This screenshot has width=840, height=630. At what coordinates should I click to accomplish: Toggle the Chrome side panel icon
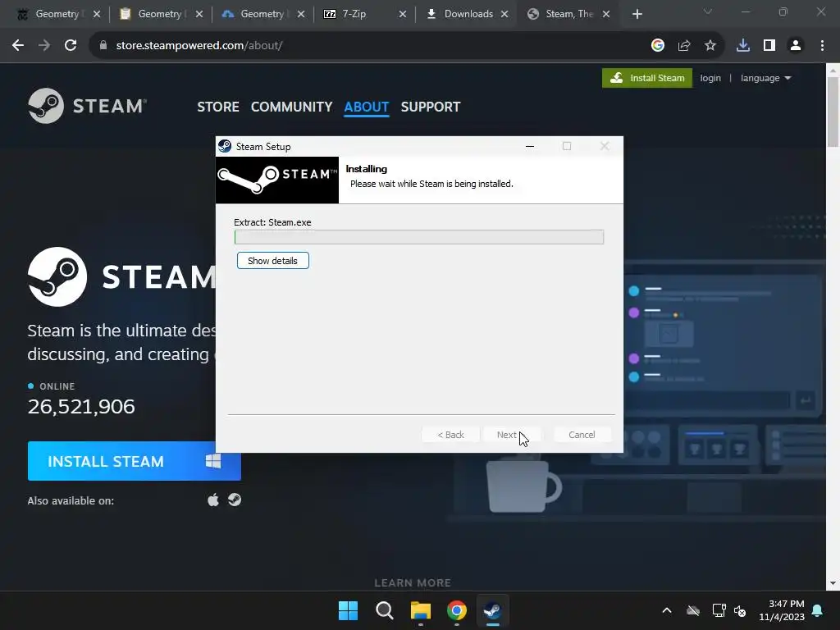pos(769,46)
